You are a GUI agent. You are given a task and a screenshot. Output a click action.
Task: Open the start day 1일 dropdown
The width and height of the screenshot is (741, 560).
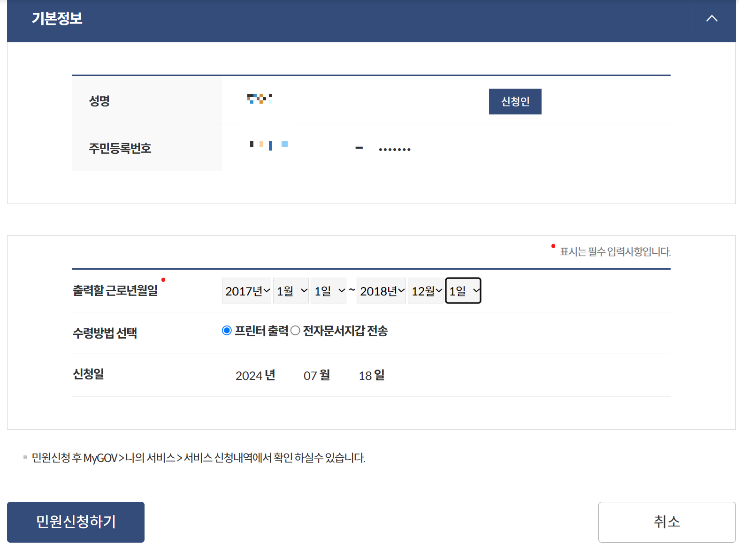coord(328,291)
